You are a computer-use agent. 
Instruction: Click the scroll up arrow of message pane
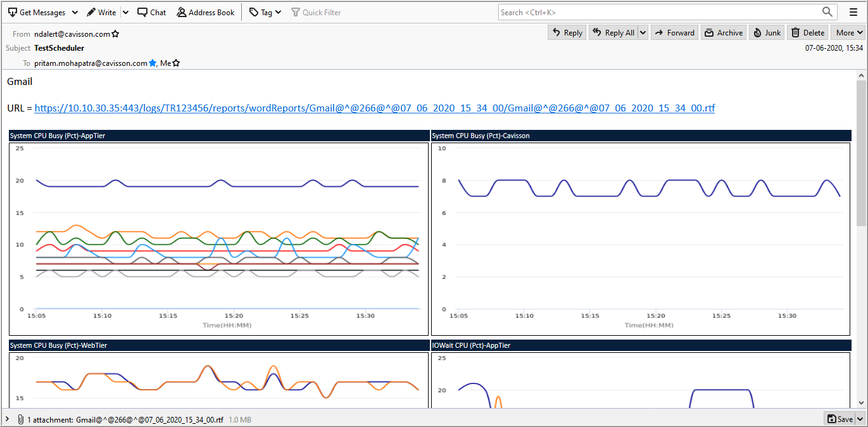(861, 75)
